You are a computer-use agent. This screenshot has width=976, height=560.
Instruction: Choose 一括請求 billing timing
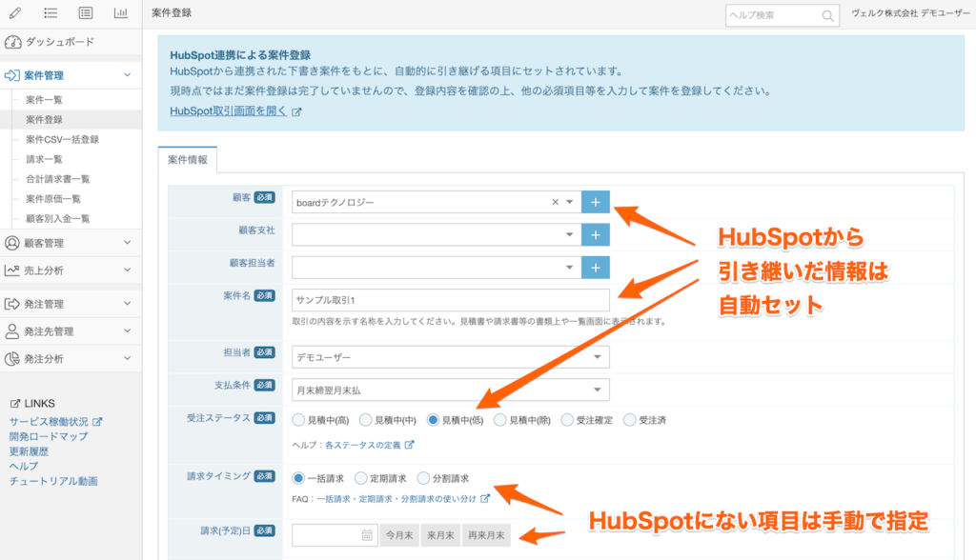click(298, 478)
